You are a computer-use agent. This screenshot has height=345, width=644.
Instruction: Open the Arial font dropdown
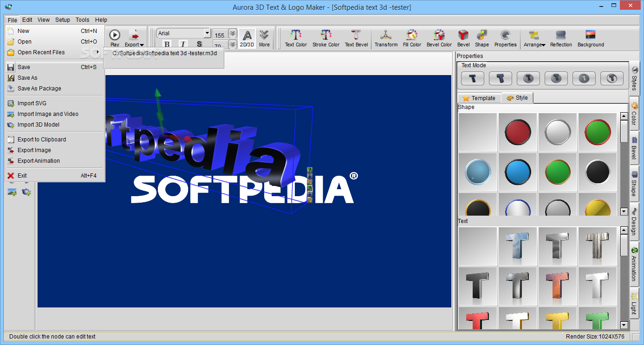pyautogui.click(x=208, y=33)
